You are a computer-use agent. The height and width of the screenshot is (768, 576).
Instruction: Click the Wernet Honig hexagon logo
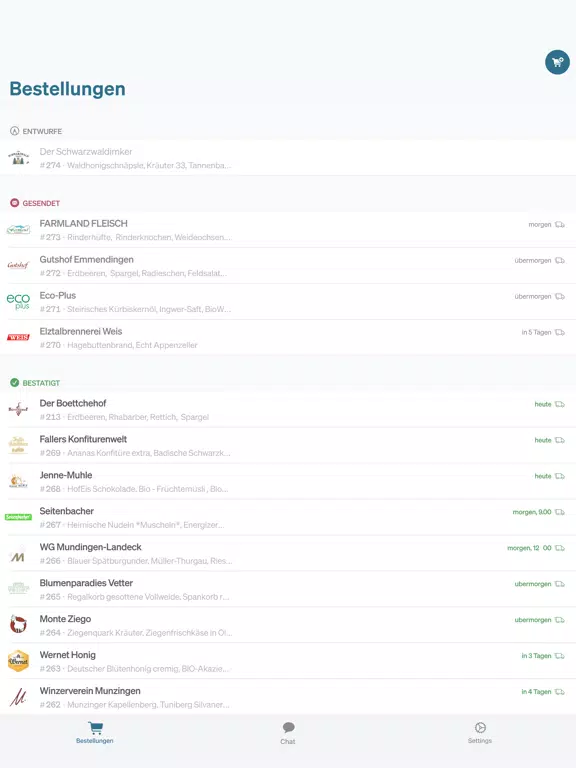coord(19,661)
